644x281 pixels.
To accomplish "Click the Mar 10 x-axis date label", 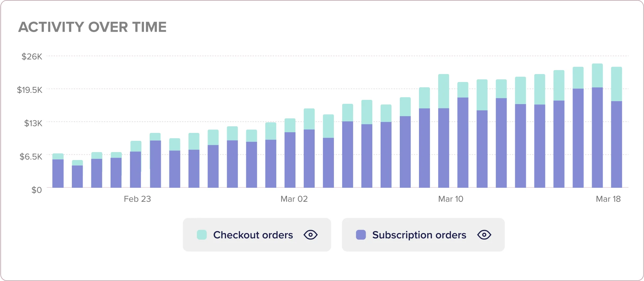I will coord(451,199).
